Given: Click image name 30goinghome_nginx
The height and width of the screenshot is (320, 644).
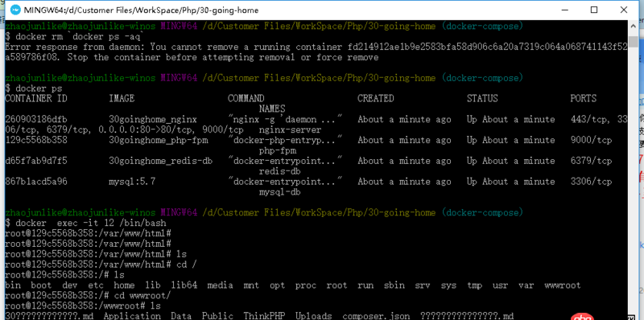Looking at the screenshot, I should click(153, 120).
